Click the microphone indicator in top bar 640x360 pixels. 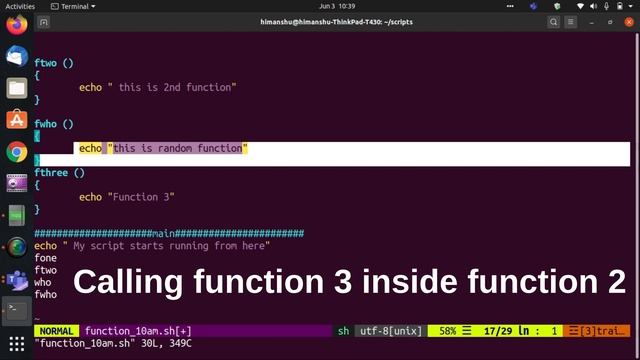click(x=607, y=6)
